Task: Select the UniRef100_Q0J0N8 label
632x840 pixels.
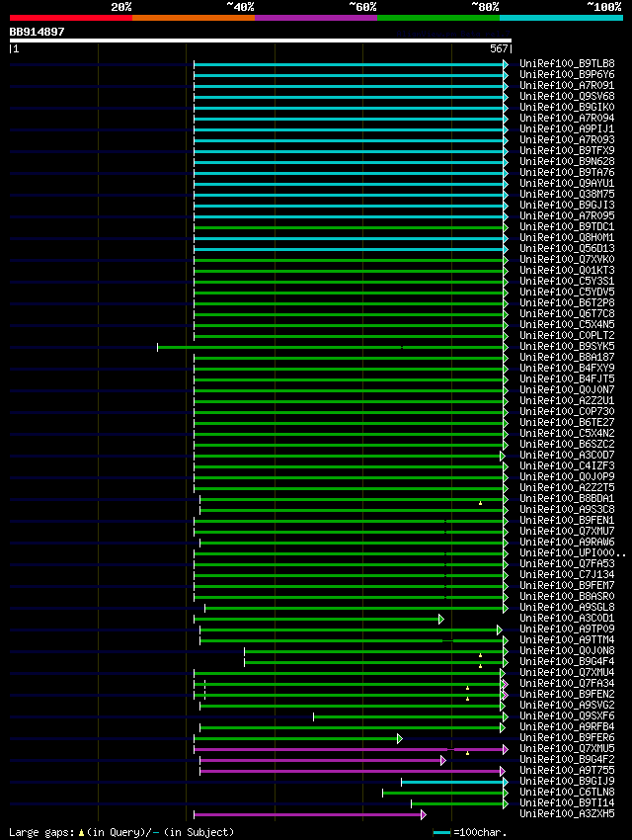Action: (567, 651)
